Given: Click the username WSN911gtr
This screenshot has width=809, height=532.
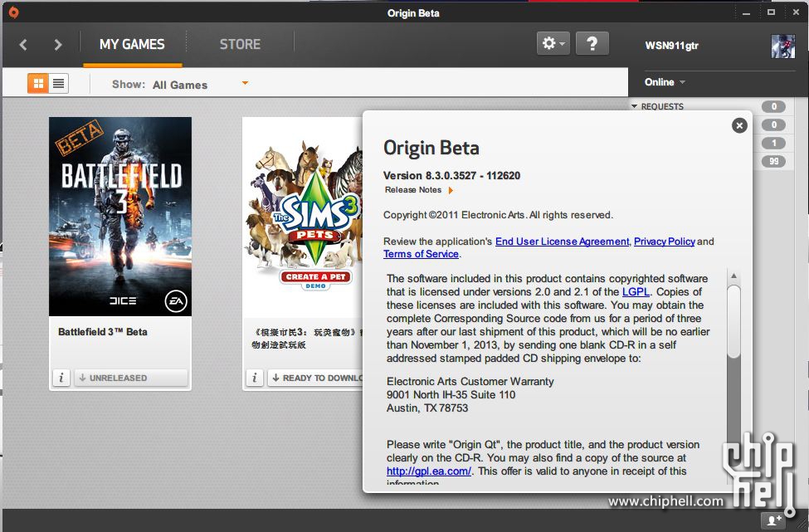Looking at the screenshot, I should pyautogui.click(x=672, y=46).
